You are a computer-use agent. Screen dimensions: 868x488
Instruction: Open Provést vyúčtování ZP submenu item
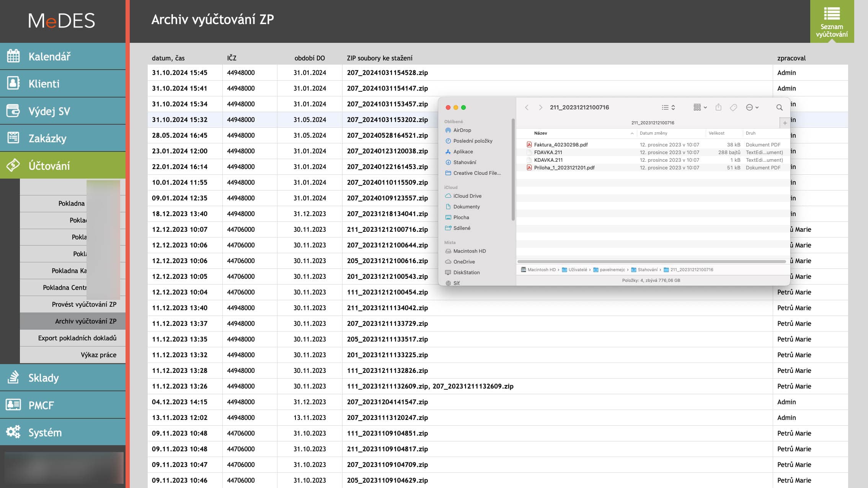tap(84, 304)
